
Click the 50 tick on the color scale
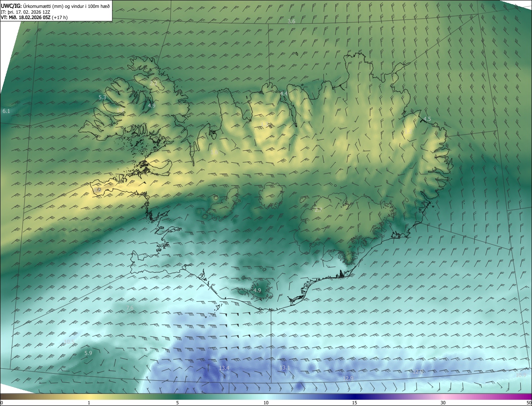pyautogui.click(x=529, y=403)
